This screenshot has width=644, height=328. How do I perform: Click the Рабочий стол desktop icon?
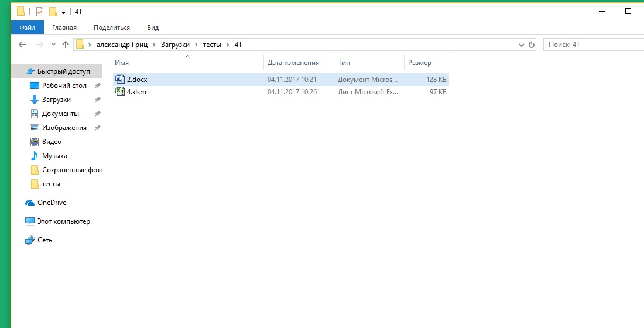35,86
